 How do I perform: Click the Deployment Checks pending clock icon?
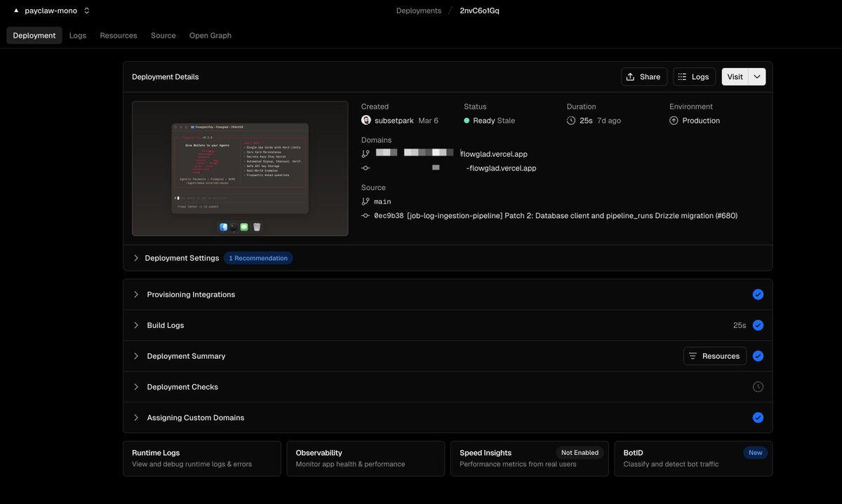coord(758,387)
